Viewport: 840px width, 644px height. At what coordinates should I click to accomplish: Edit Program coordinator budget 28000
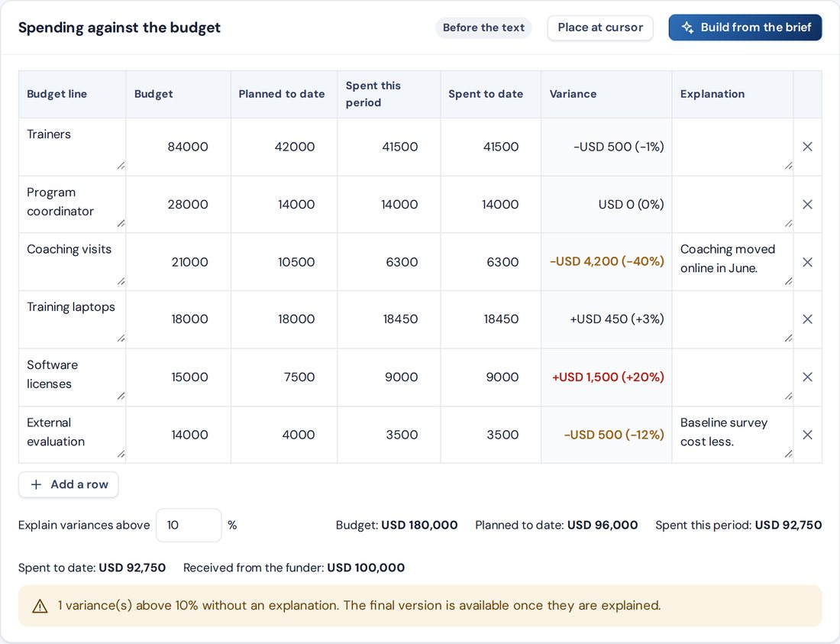pyautogui.click(x=179, y=204)
